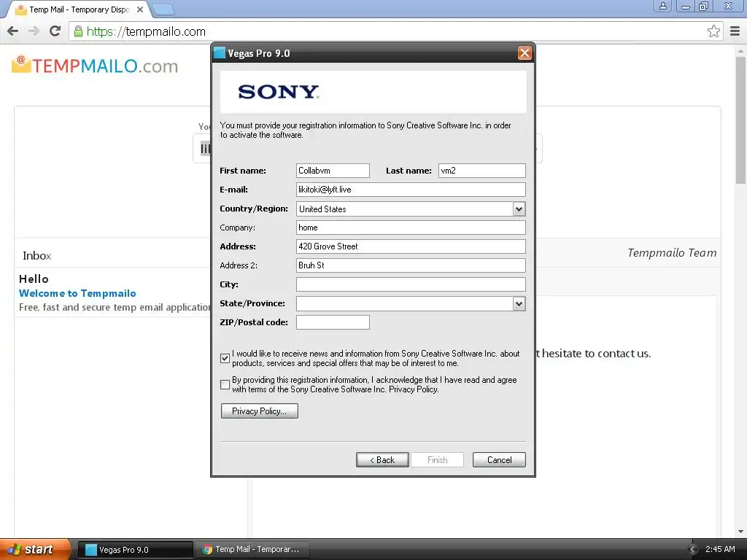Click the scrollbar up arrow
This screenshot has height=560, width=747.
[741, 50]
